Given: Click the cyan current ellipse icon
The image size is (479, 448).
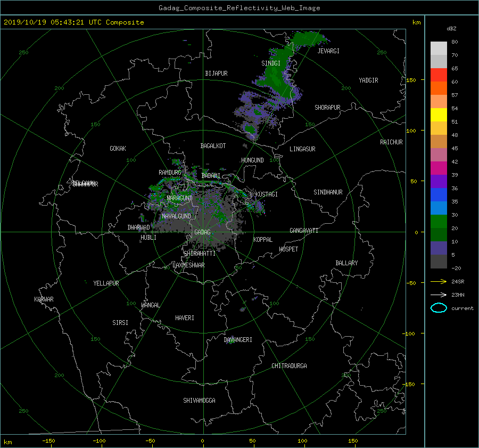Looking at the screenshot, I should 439,308.
